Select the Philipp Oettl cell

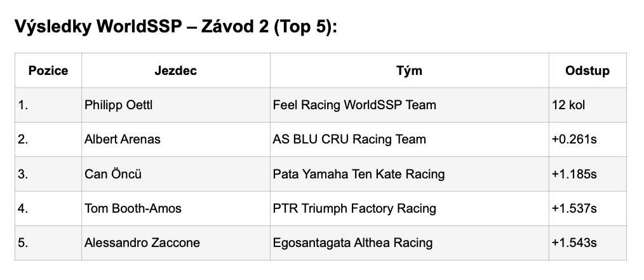tap(119, 105)
